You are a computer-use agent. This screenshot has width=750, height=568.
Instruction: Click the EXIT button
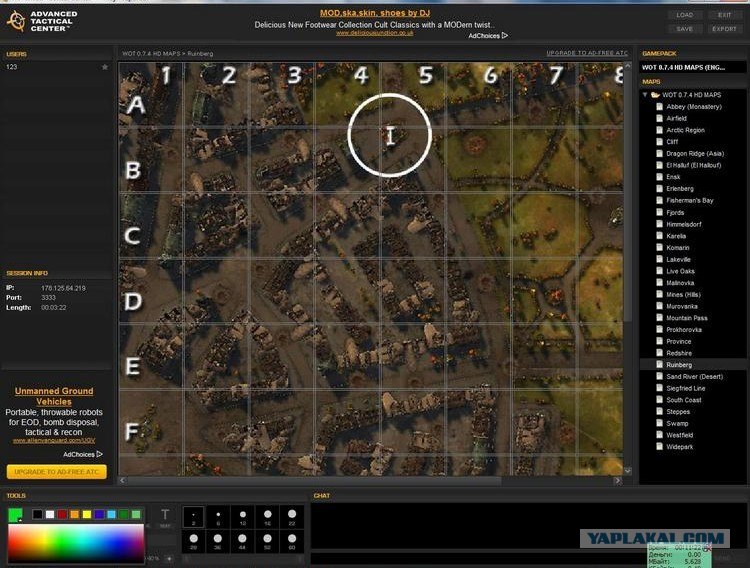724,15
